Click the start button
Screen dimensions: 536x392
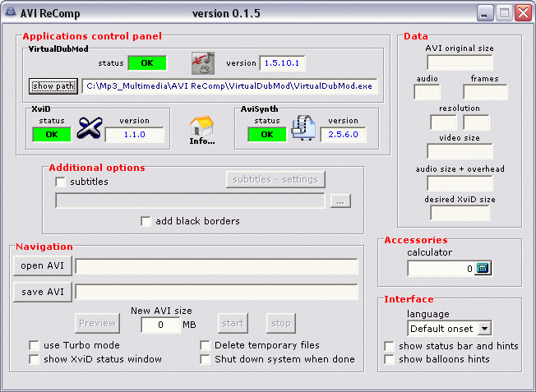click(x=233, y=323)
